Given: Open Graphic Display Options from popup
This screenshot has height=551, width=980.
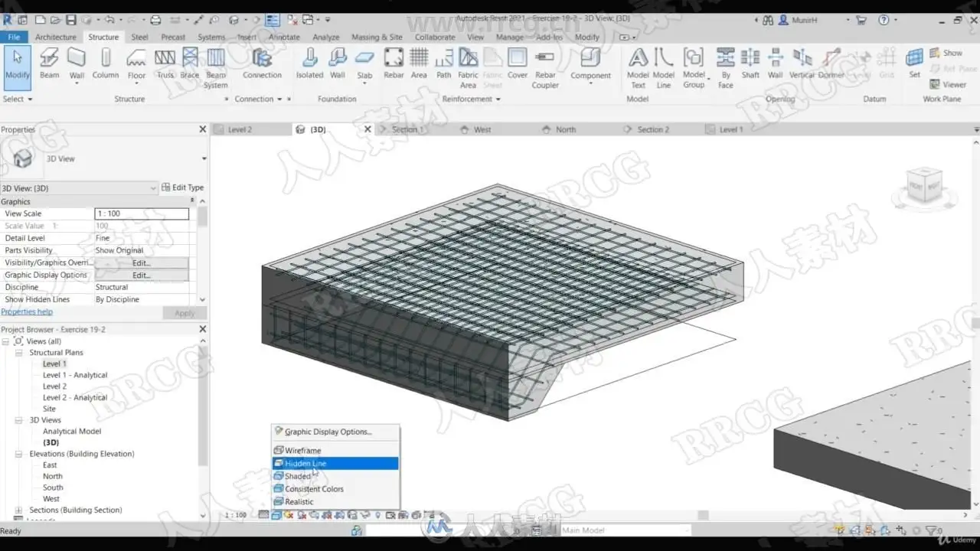Looking at the screenshot, I should [335, 432].
